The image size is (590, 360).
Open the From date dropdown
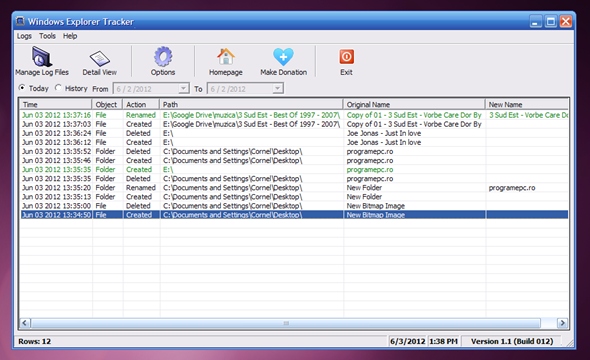pyautogui.click(x=183, y=88)
